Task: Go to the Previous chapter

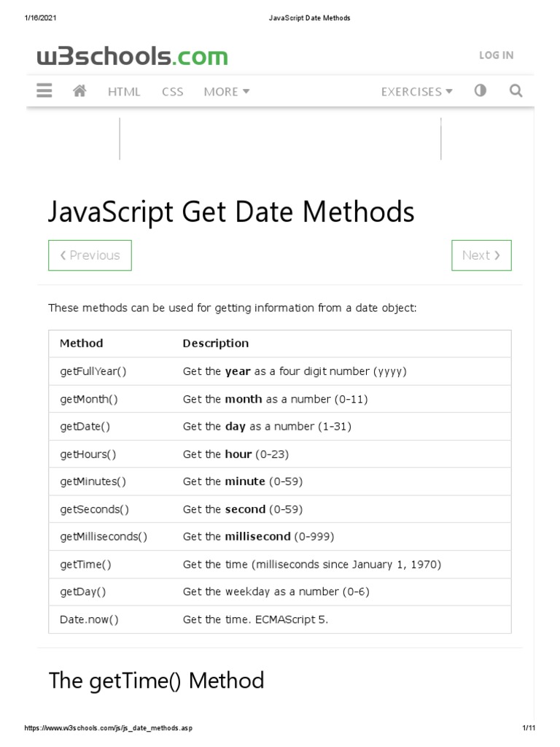Action: click(x=90, y=255)
